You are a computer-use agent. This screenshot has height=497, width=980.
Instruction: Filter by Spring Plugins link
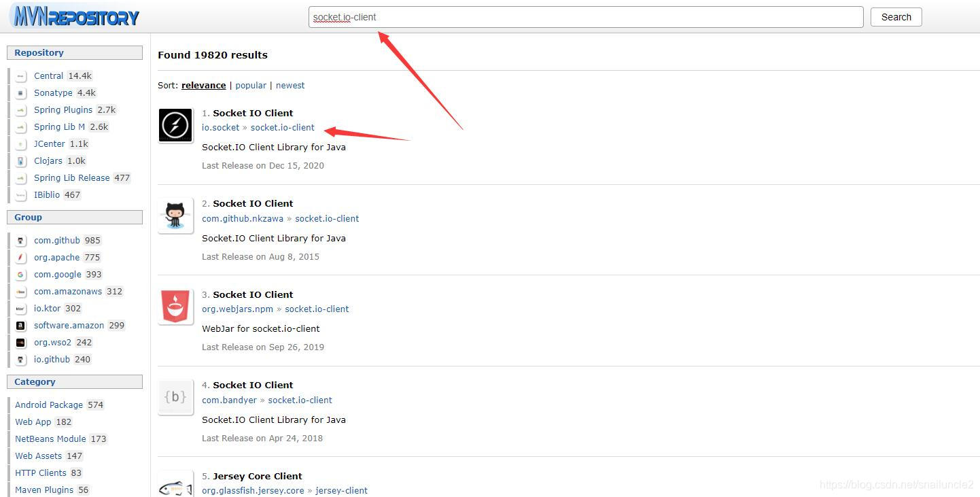pos(63,110)
